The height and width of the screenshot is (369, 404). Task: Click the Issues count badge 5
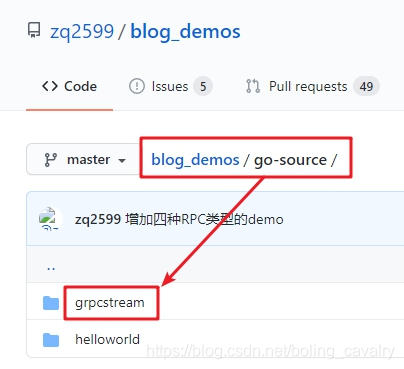(203, 86)
